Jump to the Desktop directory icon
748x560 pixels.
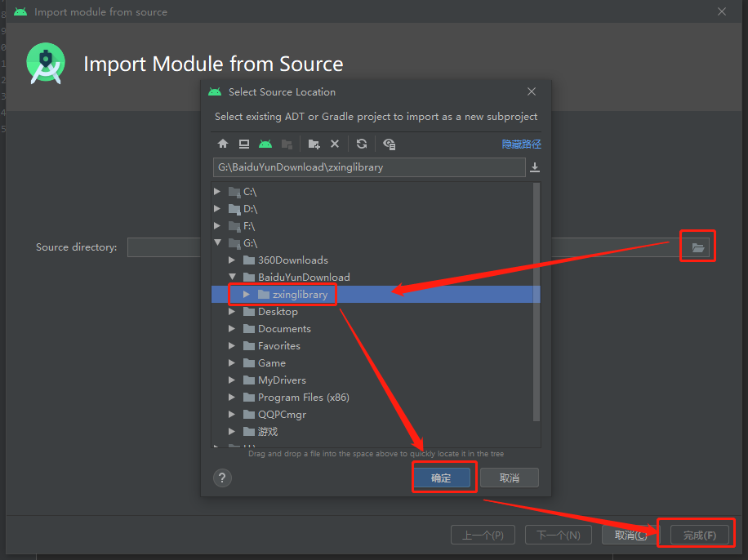pyautogui.click(x=244, y=144)
